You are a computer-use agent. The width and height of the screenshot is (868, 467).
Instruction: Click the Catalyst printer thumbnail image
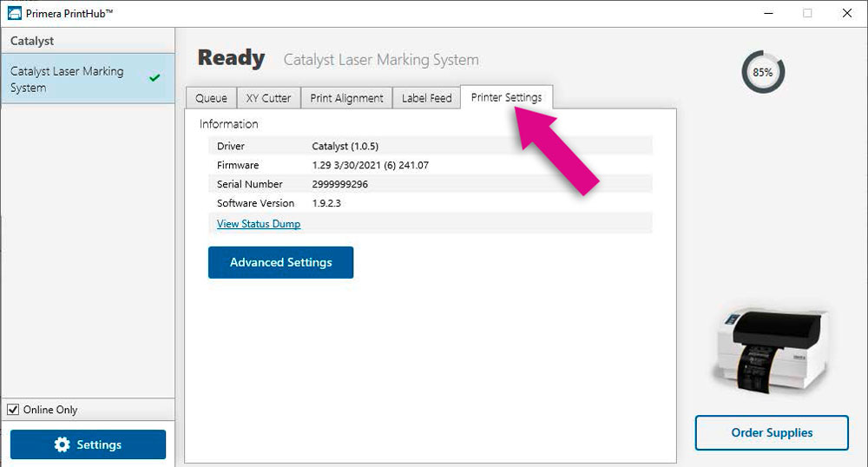pos(771,351)
